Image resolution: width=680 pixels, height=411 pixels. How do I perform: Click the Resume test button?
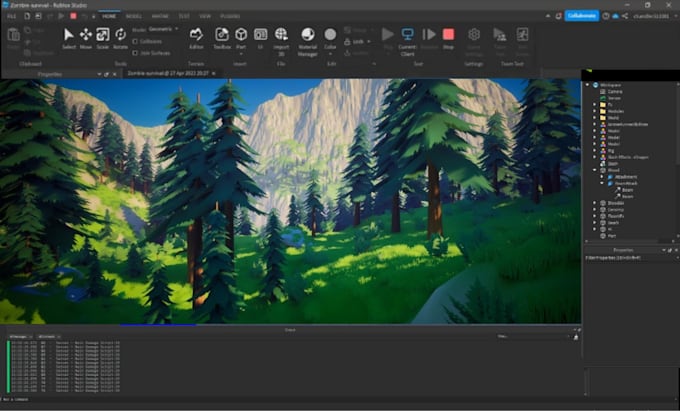(429, 38)
